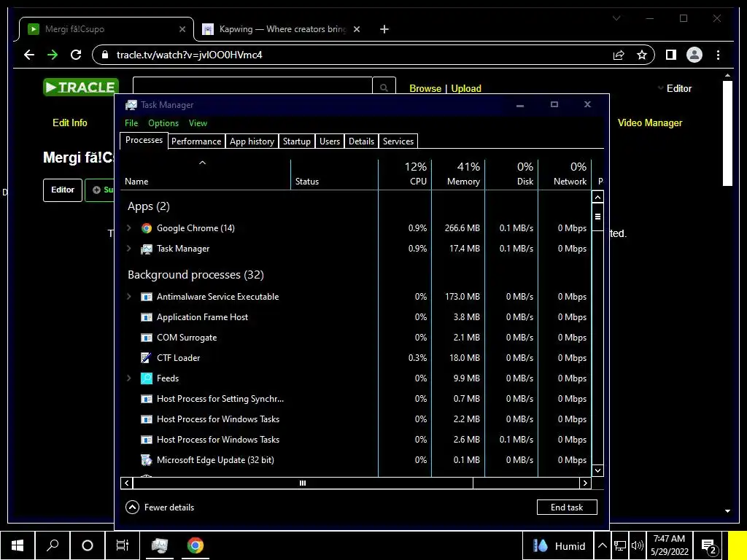Image resolution: width=747 pixels, height=560 pixels.
Task: Click the Chrome back arrow
Action: point(29,55)
